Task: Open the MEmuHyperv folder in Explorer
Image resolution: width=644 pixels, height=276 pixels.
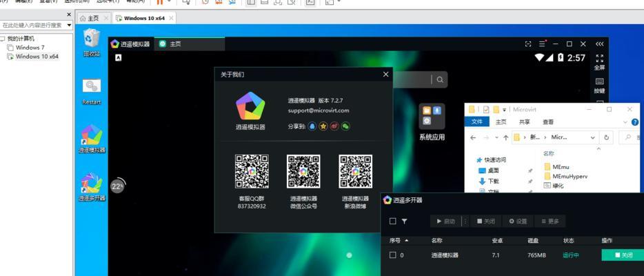Action: click(565, 176)
